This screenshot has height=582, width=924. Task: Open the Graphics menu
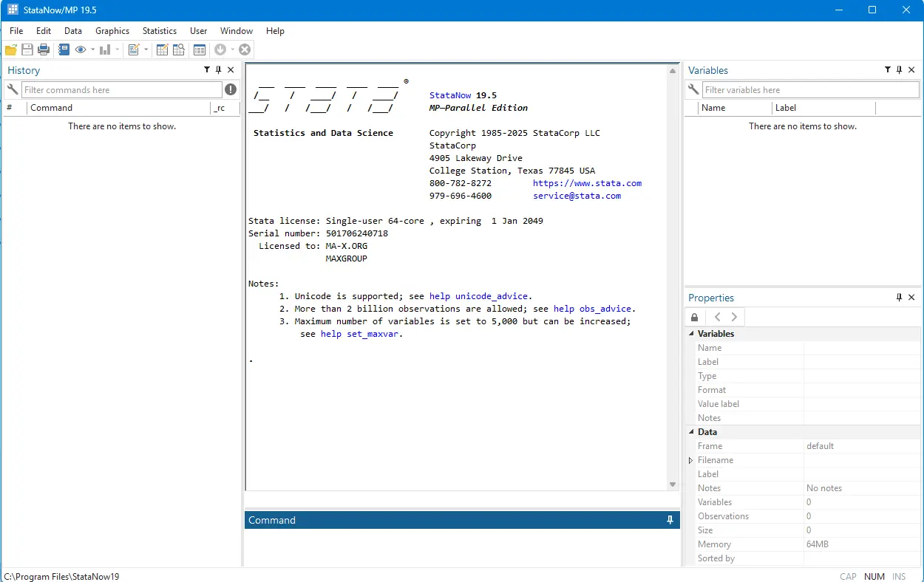point(112,31)
